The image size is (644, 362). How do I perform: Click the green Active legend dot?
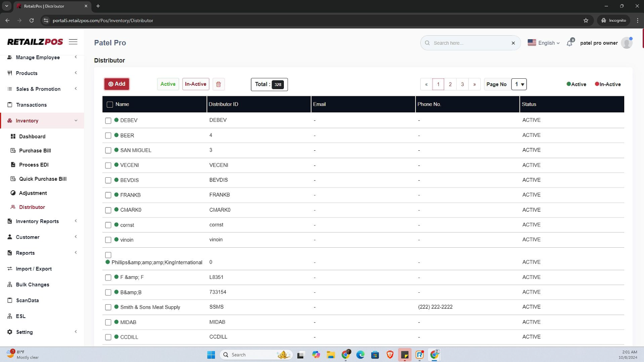(x=568, y=84)
